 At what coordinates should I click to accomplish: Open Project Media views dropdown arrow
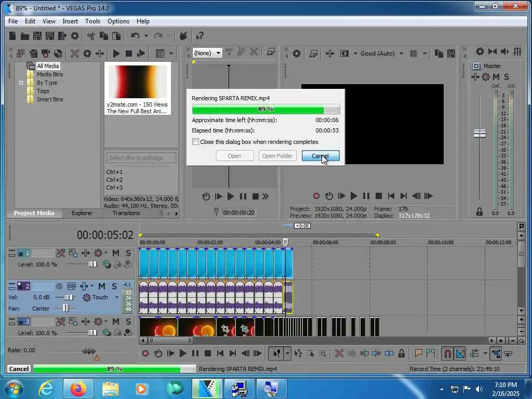tap(171, 54)
